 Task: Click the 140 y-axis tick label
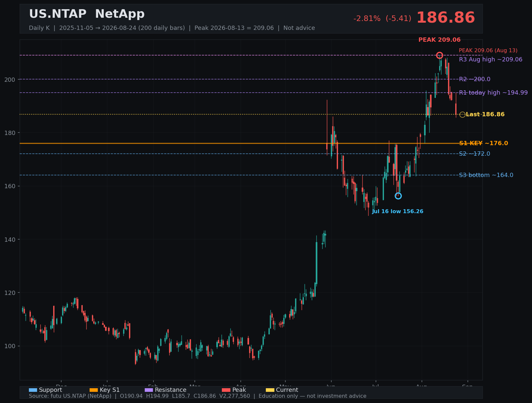point(10,239)
